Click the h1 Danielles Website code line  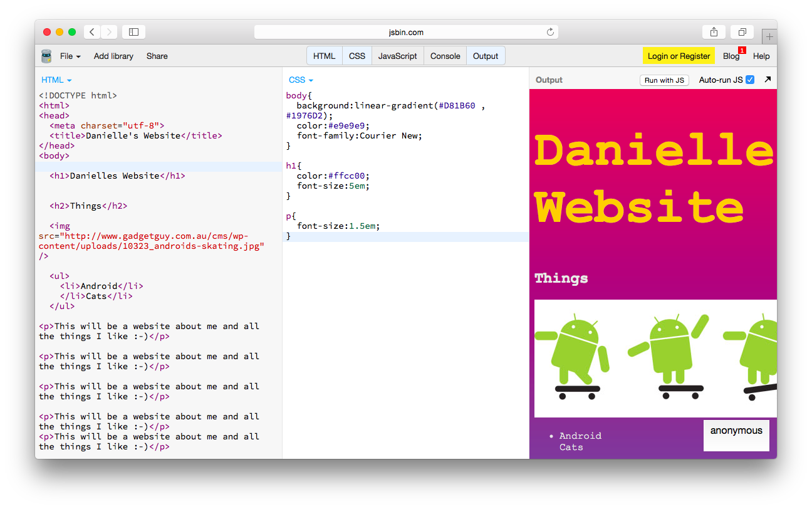pyautogui.click(x=117, y=176)
